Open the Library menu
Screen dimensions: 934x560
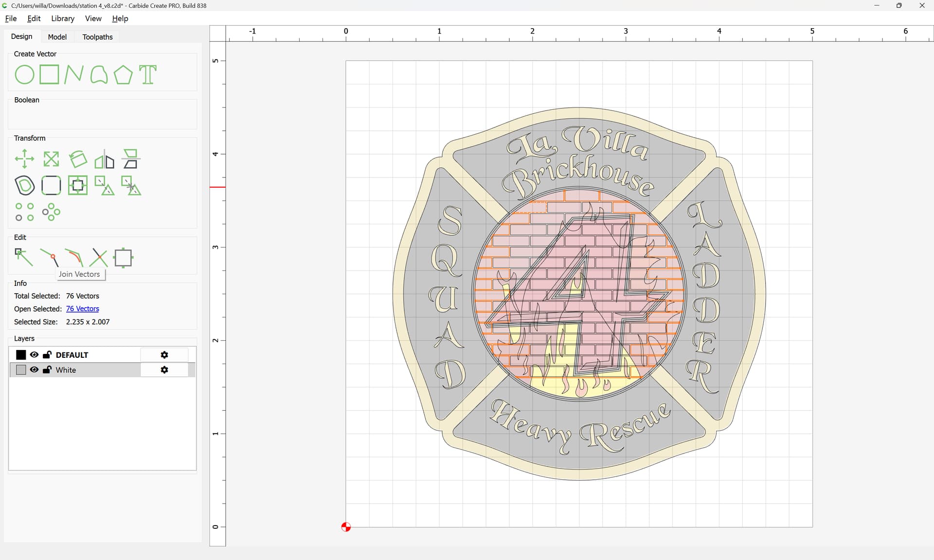(63, 18)
